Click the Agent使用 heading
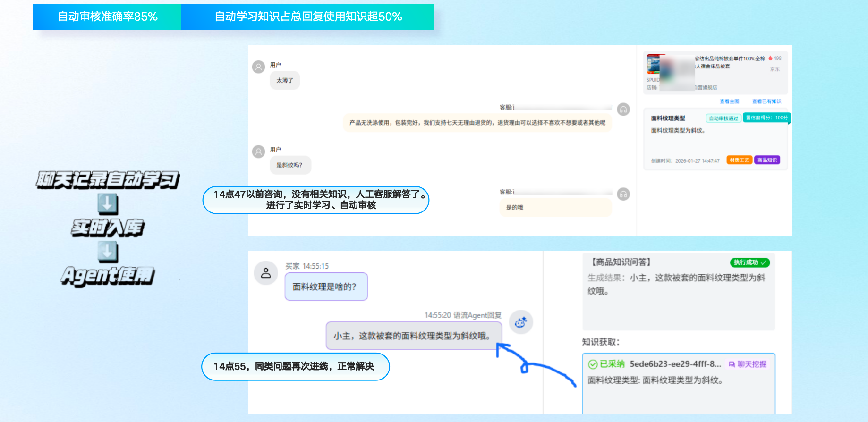Screen dimensions: 868x422 (x=108, y=276)
